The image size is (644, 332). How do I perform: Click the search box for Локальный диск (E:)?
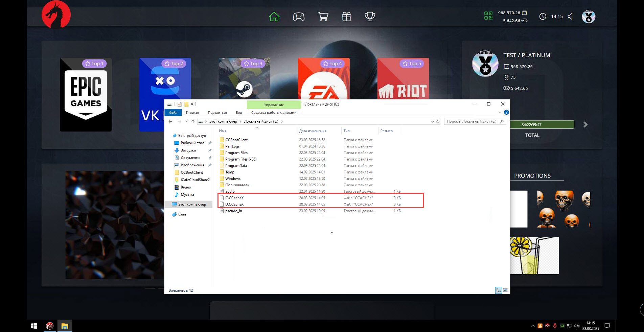(471, 122)
